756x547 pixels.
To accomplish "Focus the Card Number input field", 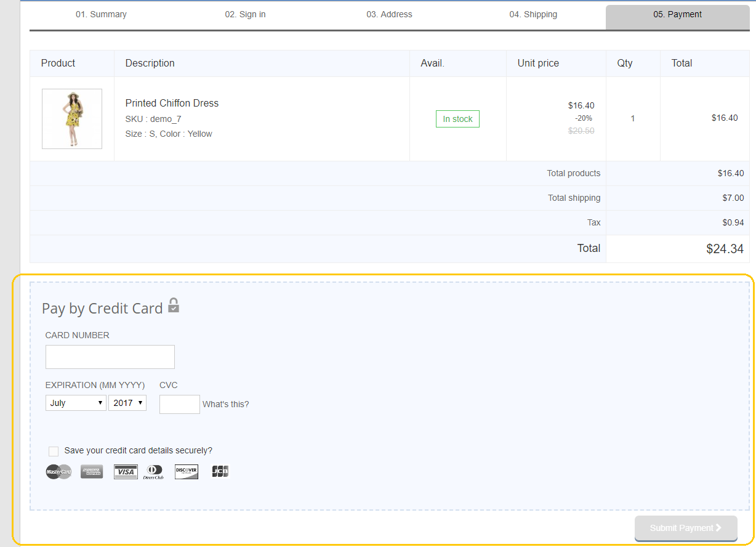I will [110, 357].
